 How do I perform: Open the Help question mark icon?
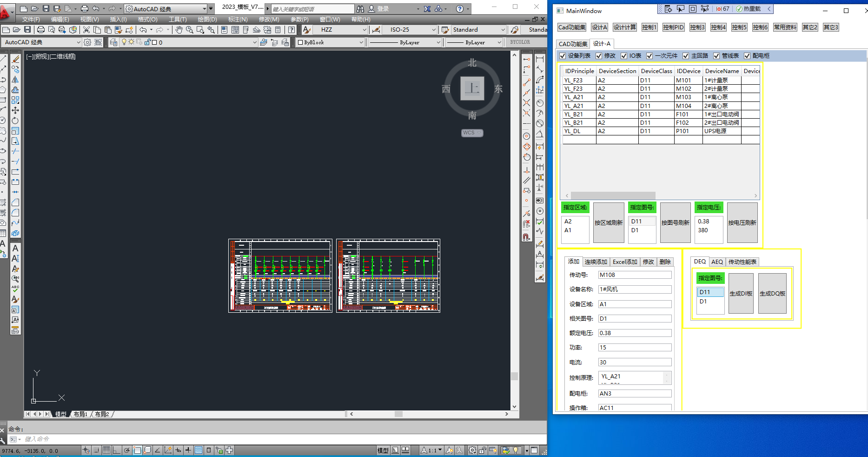click(x=292, y=30)
